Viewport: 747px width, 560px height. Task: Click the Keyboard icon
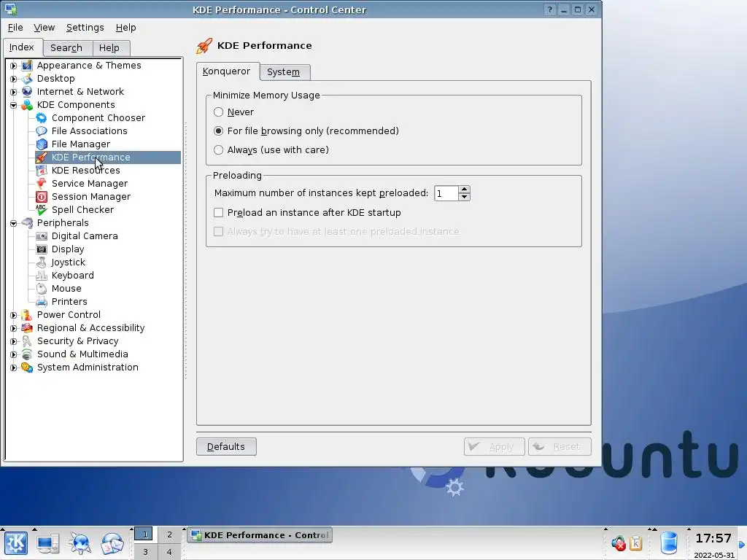click(42, 275)
